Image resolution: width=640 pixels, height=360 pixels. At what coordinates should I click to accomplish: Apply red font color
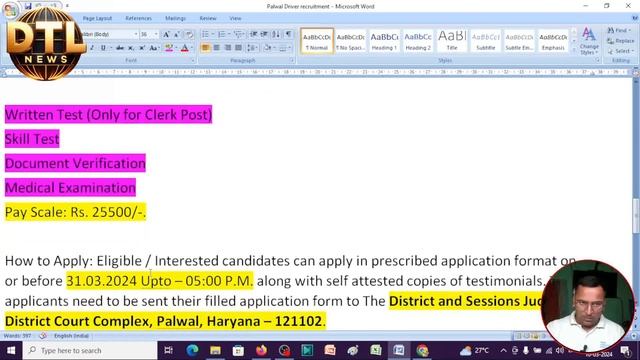[x=184, y=48]
